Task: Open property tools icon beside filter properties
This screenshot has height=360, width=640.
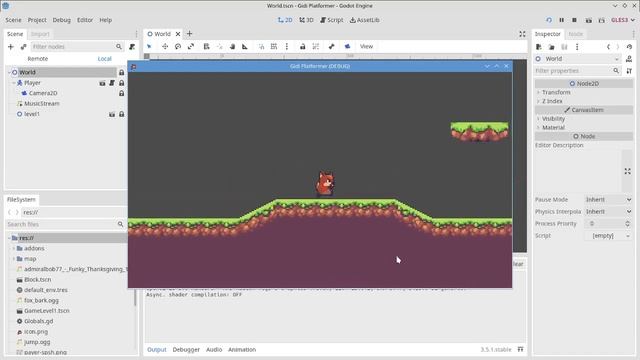Action: coord(629,71)
